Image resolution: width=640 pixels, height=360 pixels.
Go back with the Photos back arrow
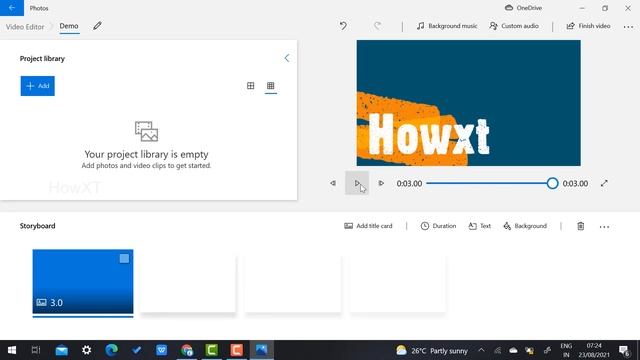[x=12, y=8]
